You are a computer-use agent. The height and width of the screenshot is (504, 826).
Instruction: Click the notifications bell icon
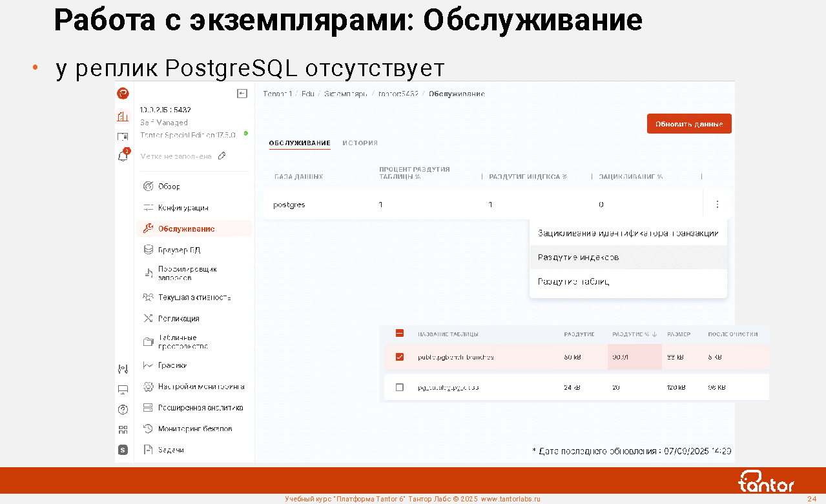click(x=122, y=156)
